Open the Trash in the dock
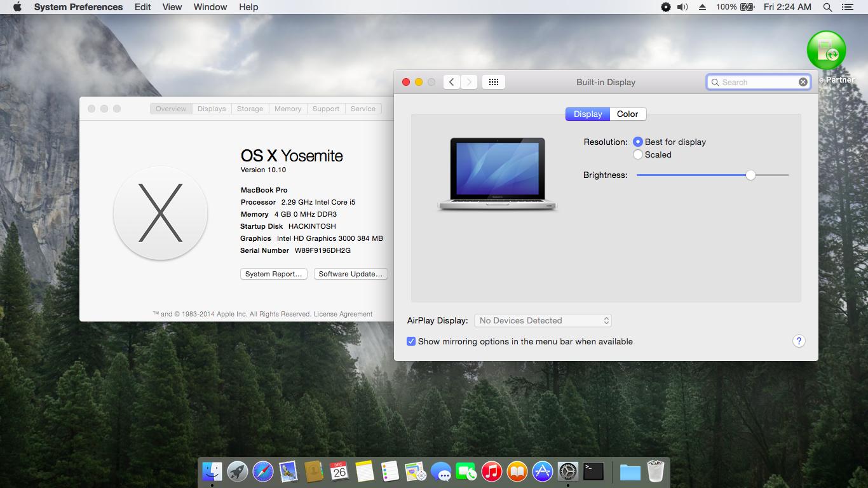The height and width of the screenshot is (488, 868). 656,471
